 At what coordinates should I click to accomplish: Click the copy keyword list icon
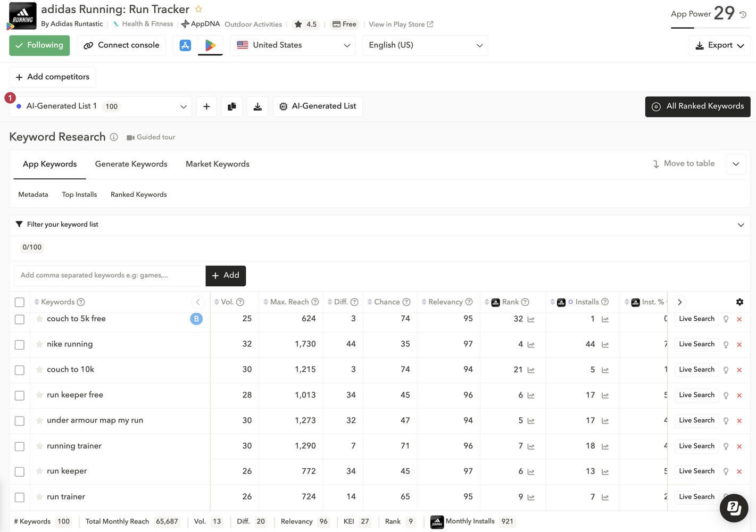[232, 106]
